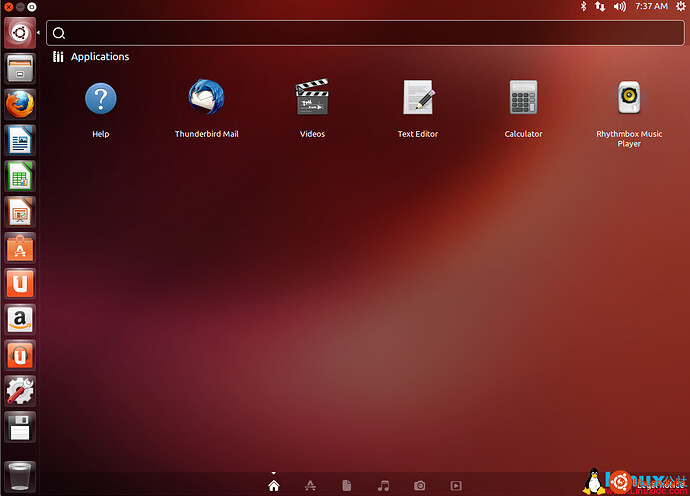This screenshot has height=496, width=690.
Task: Open the system gear session menu
Action: pyautogui.click(x=680, y=6)
